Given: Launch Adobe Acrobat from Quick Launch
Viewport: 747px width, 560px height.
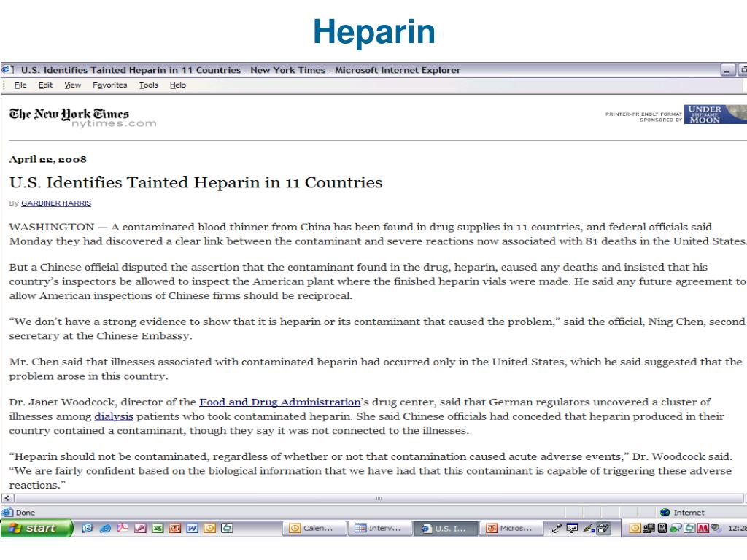Looking at the screenshot, I should tap(123, 528).
